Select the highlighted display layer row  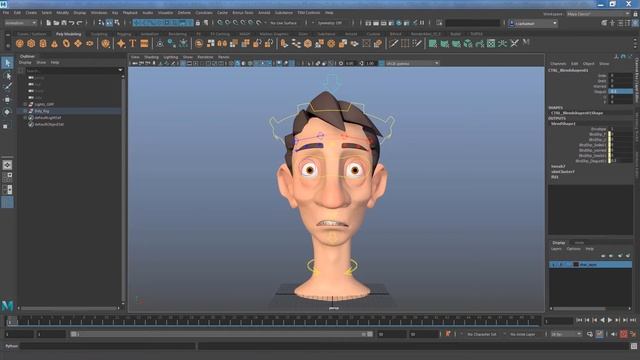click(x=591, y=264)
